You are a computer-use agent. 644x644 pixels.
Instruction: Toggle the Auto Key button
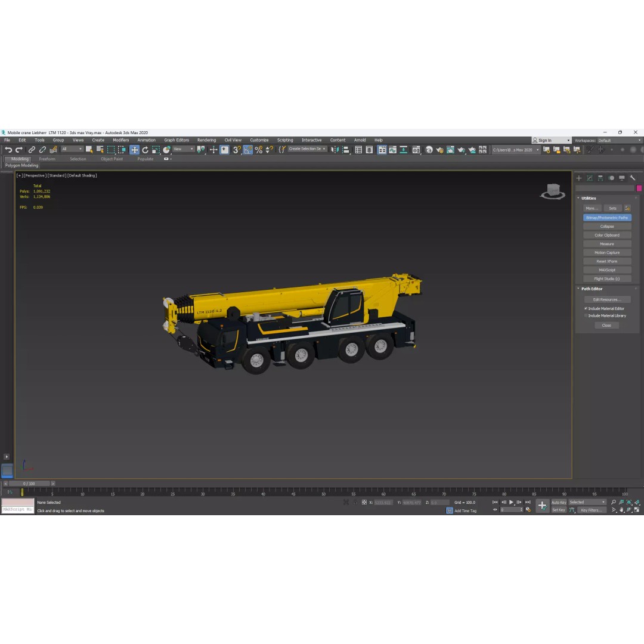click(559, 502)
